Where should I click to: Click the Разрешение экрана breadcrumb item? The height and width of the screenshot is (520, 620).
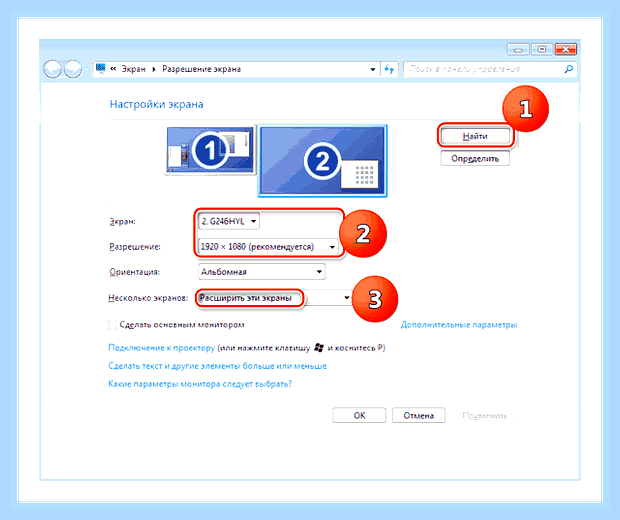(201, 69)
